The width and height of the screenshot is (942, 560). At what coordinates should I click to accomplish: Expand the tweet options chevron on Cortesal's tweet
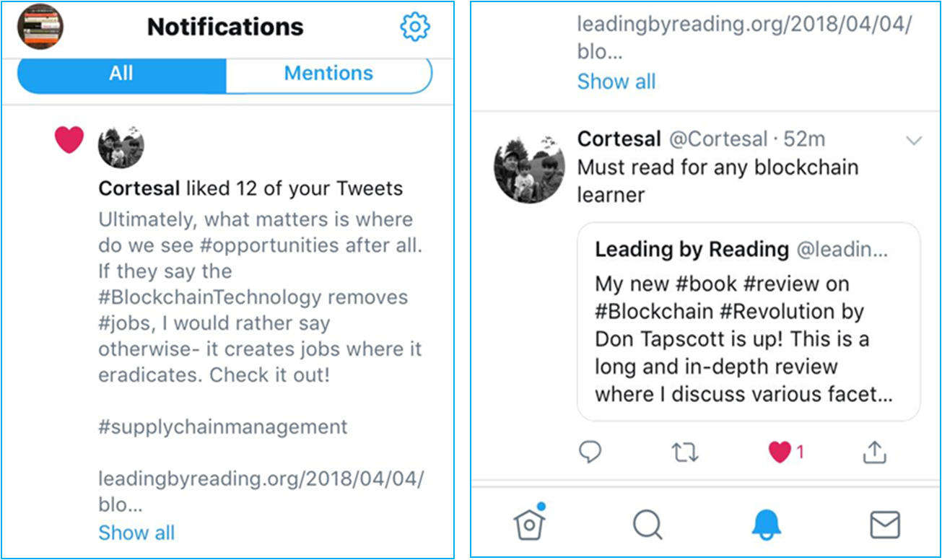tap(914, 141)
